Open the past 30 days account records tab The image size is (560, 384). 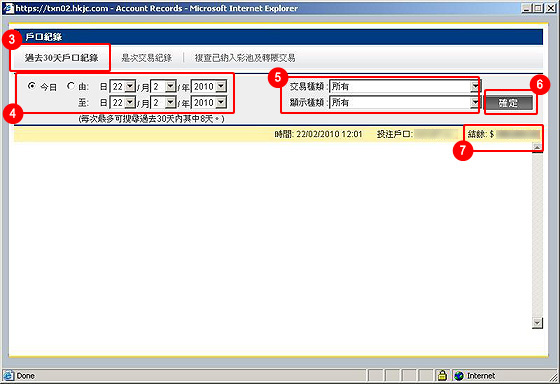coord(61,58)
